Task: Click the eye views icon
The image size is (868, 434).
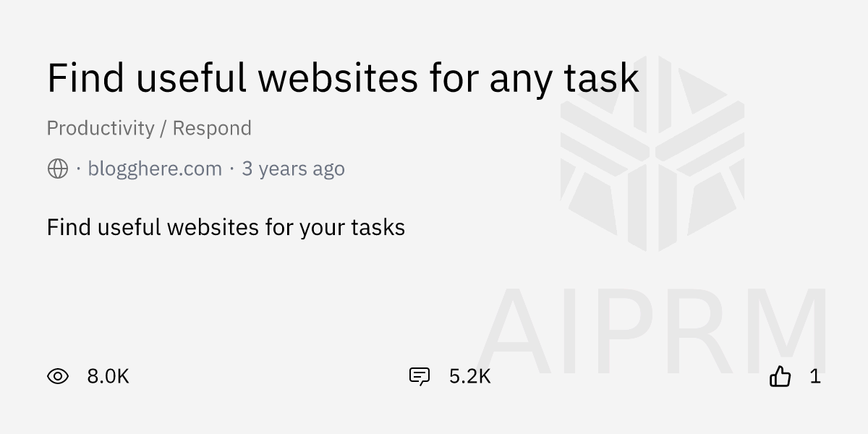Action: pyautogui.click(x=58, y=376)
